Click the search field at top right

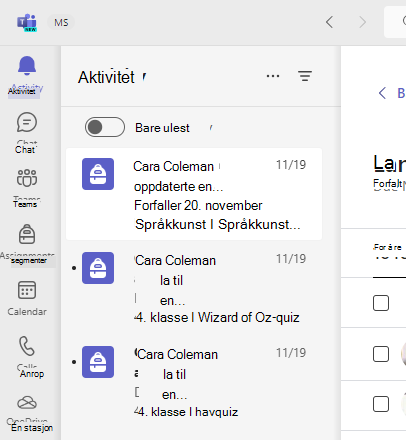coord(395,22)
